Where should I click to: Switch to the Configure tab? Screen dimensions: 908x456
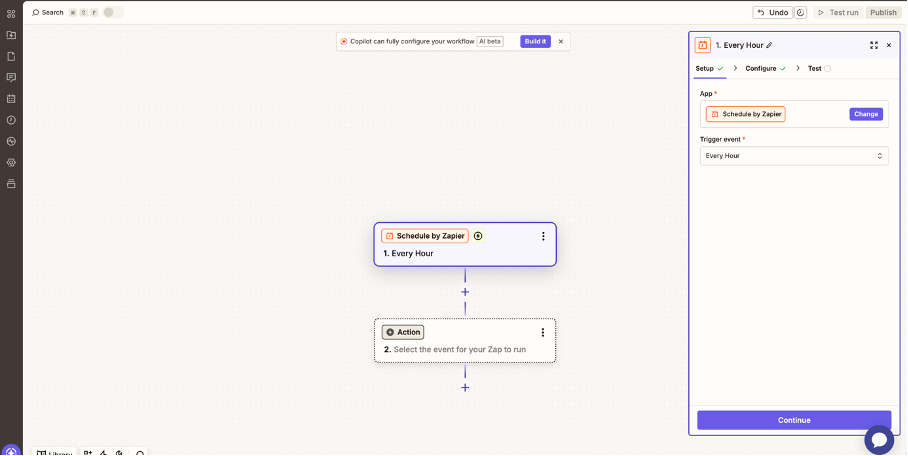point(761,68)
